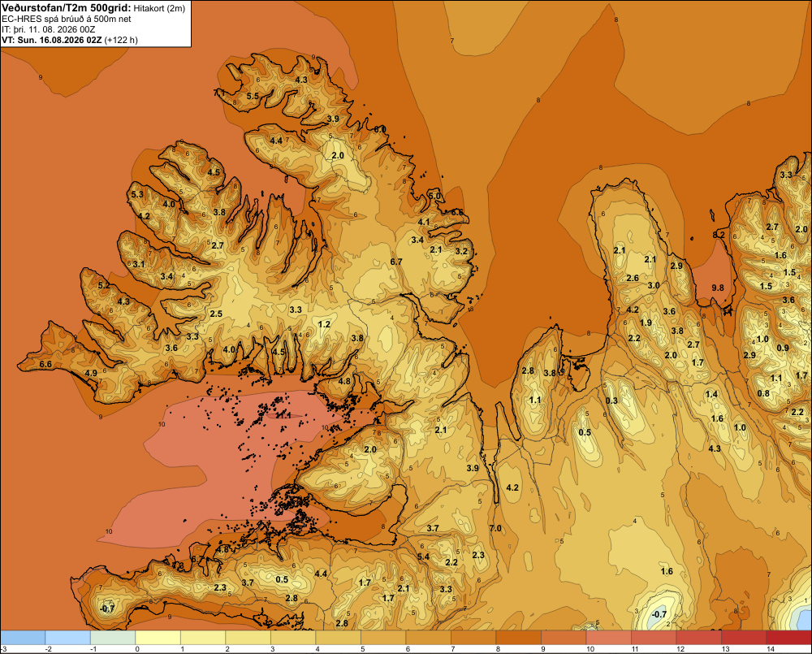Image resolution: width=812 pixels, height=654 pixels.
Task: Click the 9.8 temperature value in the fjord
Action: pos(718,288)
